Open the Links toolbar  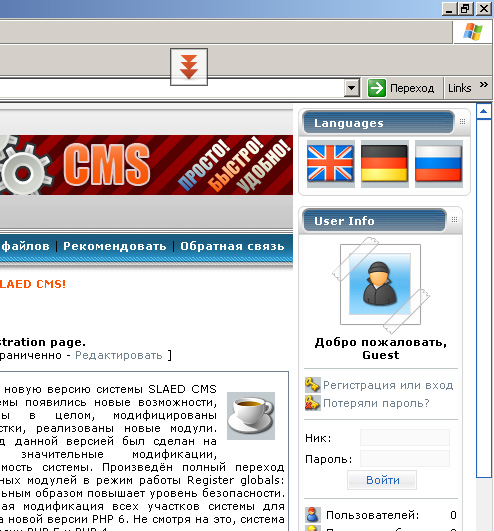point(460,88)
